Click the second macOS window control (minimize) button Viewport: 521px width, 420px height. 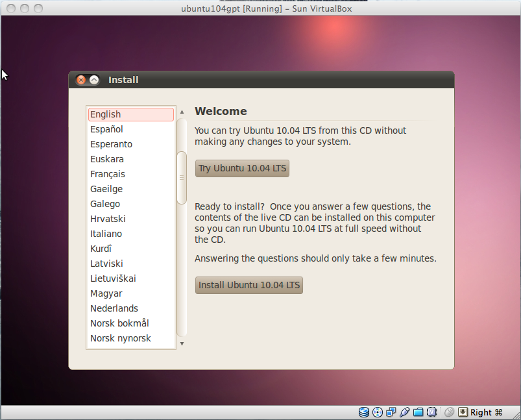click(25, 8)
